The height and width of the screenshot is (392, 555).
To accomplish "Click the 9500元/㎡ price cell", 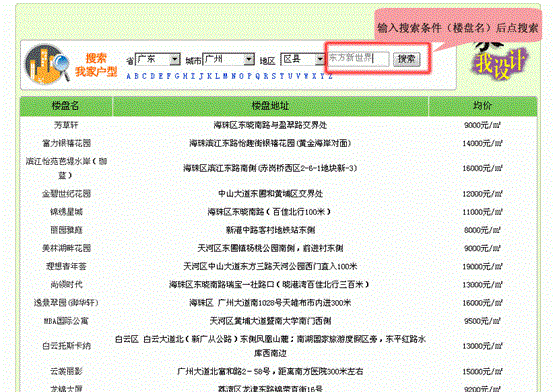I will (x=482, y=321).
